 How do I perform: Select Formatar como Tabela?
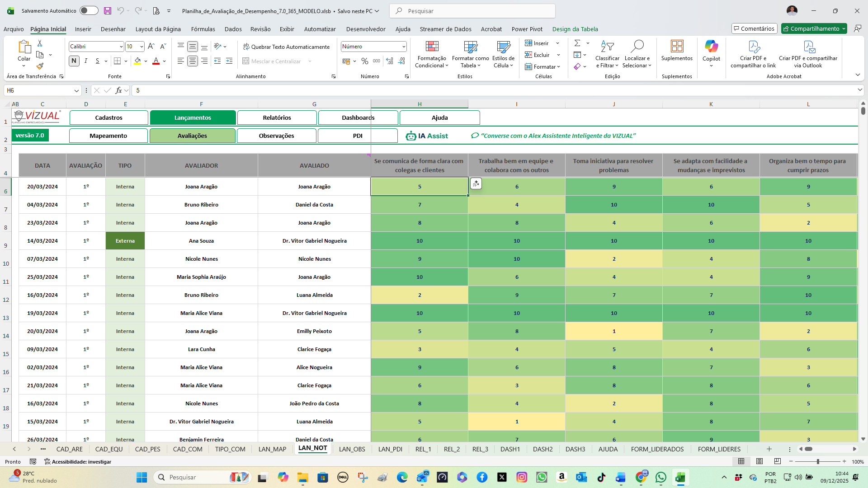pos(470,54)
